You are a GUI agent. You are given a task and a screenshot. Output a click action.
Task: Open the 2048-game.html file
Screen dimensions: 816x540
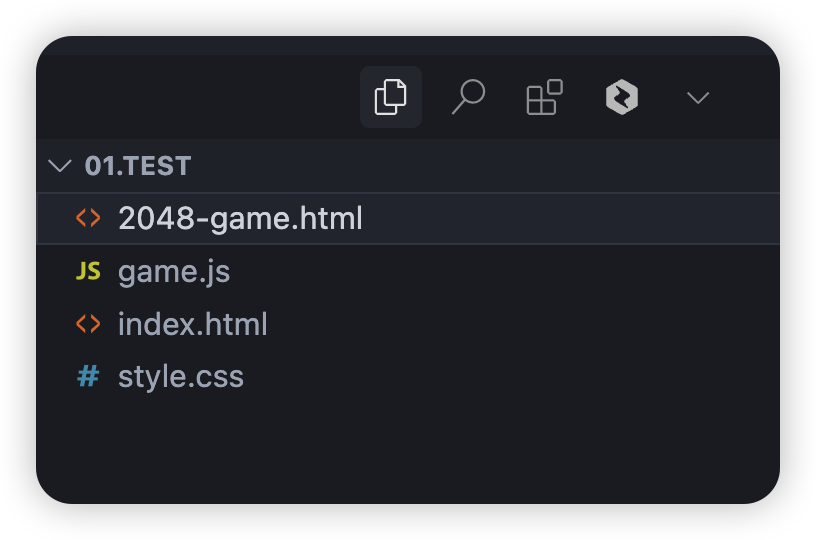[240, 218]
